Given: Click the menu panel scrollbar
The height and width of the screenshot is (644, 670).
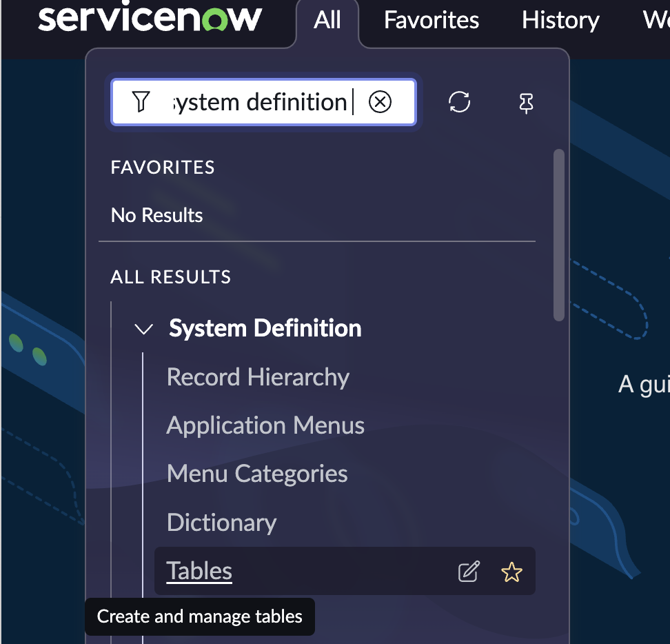Looking at the screenshot, I should 558,235.
